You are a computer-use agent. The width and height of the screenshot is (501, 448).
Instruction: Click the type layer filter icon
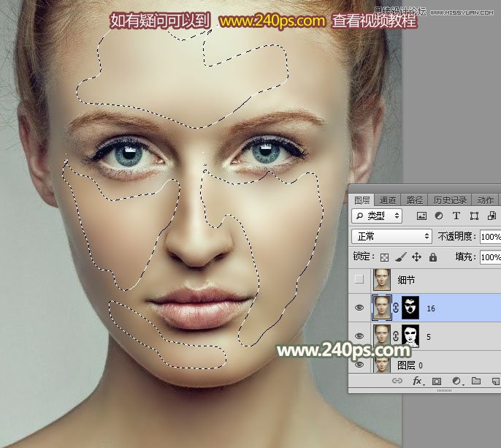456,216
